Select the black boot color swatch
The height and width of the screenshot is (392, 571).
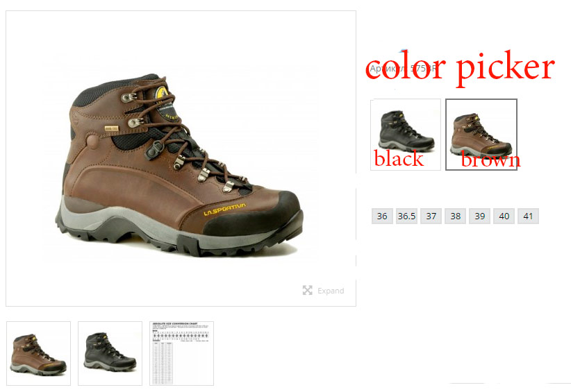pyautogui.click(x=405, y=135)
